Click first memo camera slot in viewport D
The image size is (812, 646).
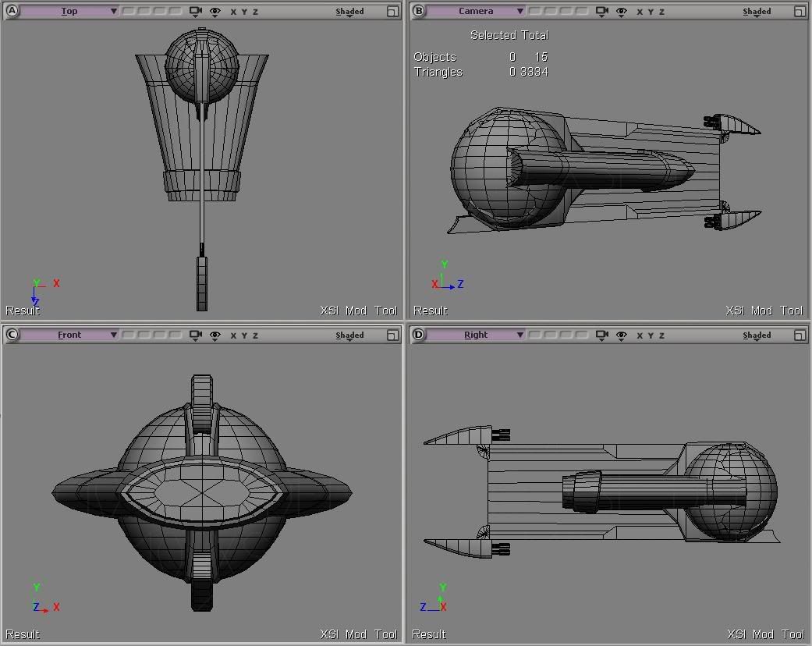tap(535, 335)
